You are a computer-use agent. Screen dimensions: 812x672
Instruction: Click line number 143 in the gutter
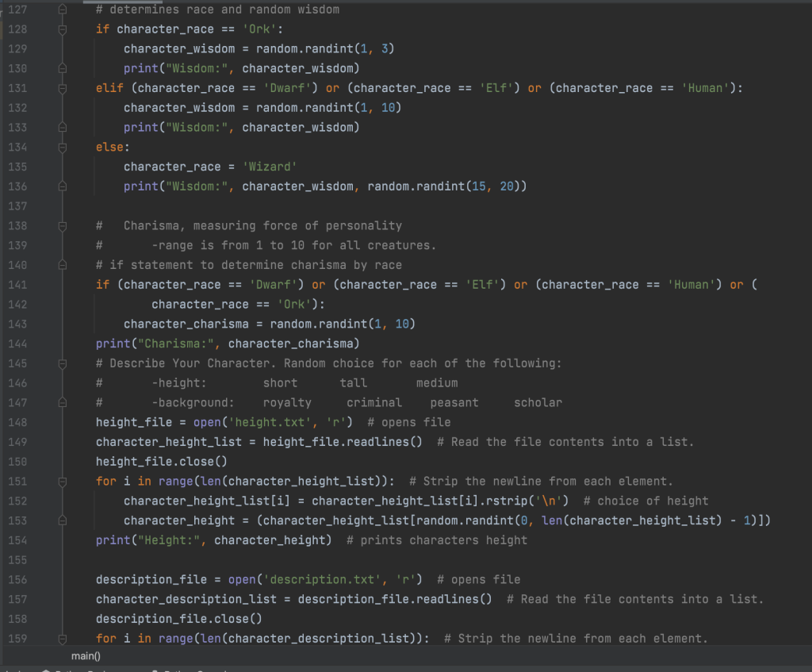17,324
